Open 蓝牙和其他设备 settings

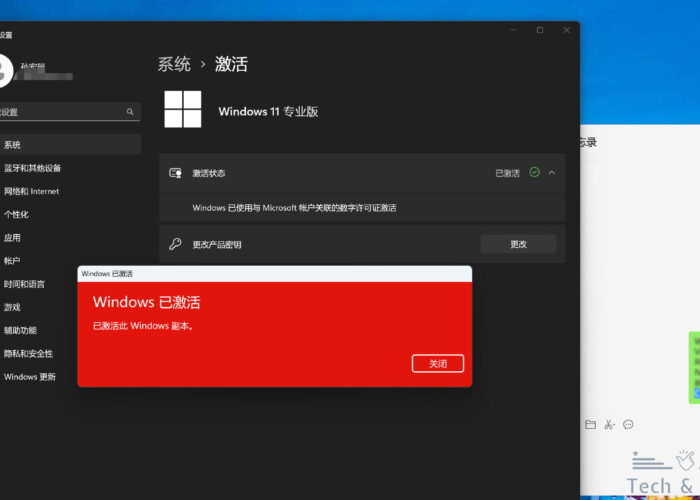(32, 168)
